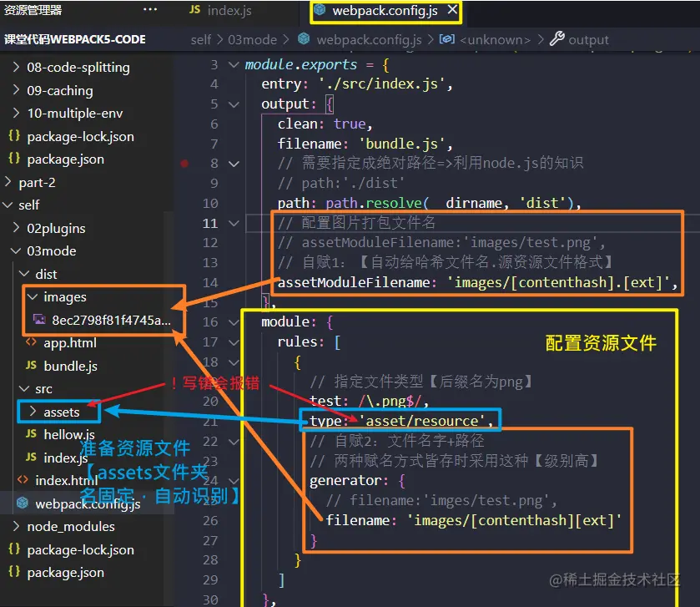This screenshot has width=700, height=607.
Task: Click the 'self' breadcrumb segment
Action: point(200,40)
